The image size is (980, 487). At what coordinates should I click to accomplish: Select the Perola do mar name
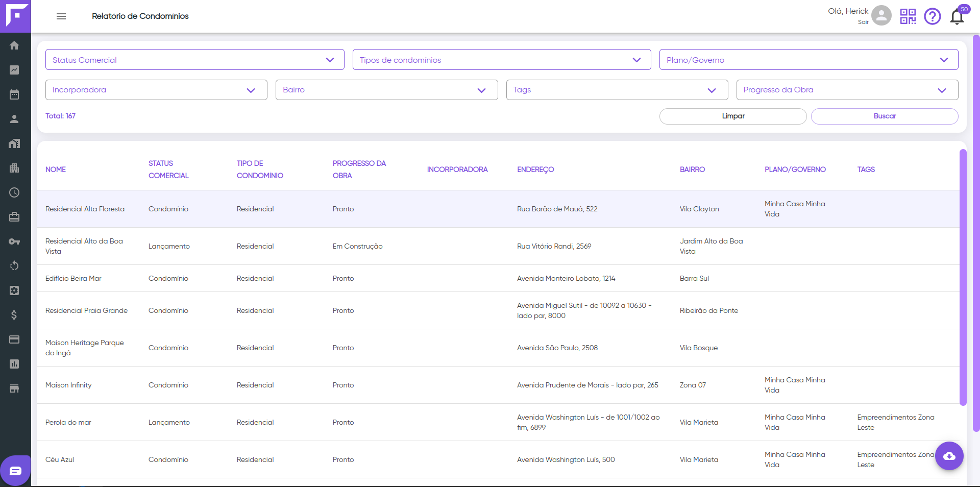click(68, 422)
